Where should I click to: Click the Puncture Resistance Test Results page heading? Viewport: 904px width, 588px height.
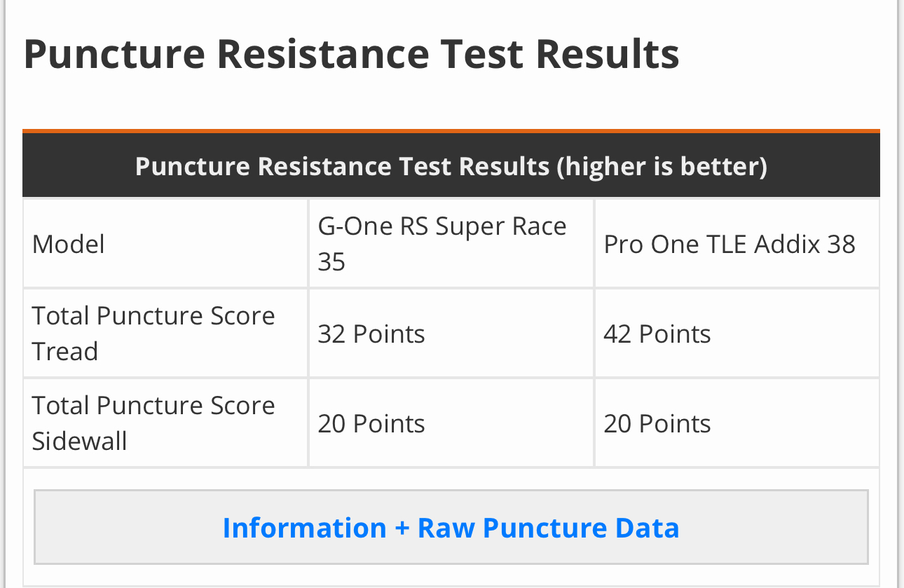(351, 54)
